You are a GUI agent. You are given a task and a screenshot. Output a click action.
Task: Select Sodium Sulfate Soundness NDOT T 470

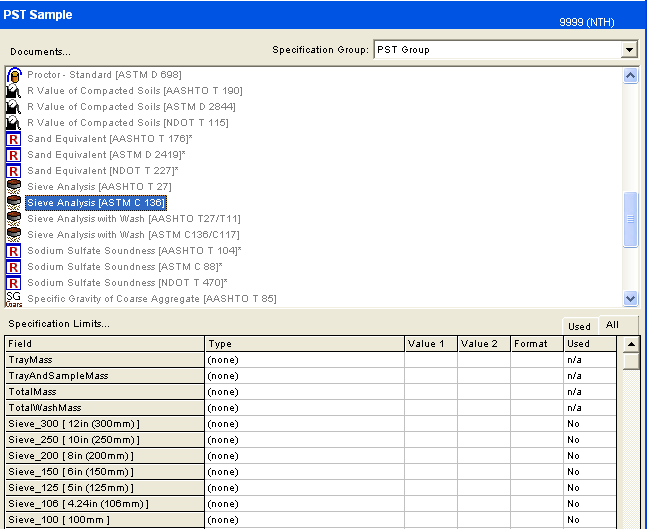[x=126, y=283]
